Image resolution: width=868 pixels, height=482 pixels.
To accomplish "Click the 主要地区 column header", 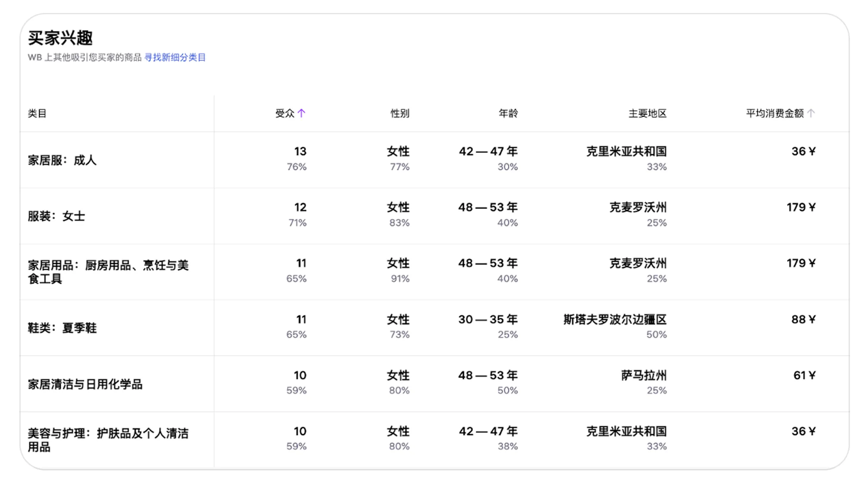I will pos(645,113).
